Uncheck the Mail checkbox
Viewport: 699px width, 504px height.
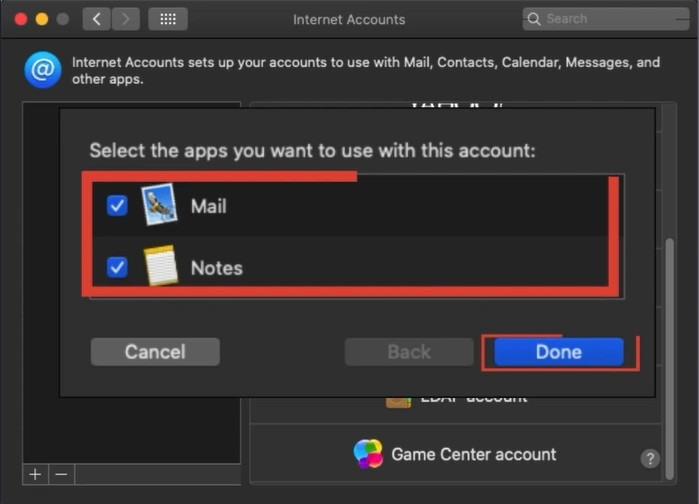pyautogui.click(x=117, y=206)
